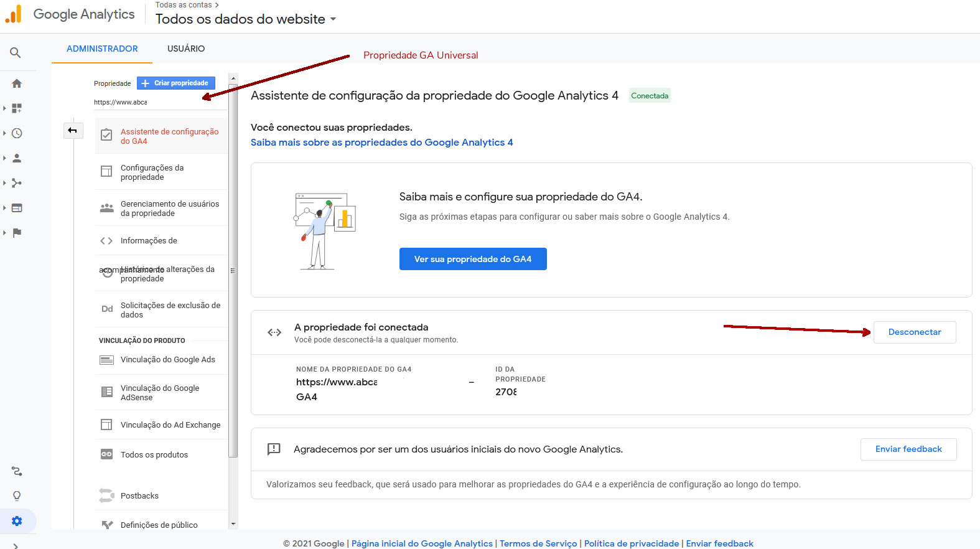Open the Admin gear icon
The height and width of the screenshot is (549, 980).
click(x=17, y=521)
